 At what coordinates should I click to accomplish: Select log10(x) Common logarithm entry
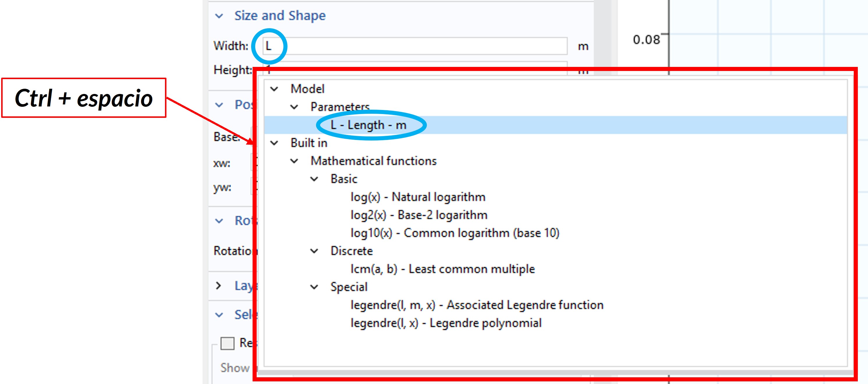coord(455,233)
